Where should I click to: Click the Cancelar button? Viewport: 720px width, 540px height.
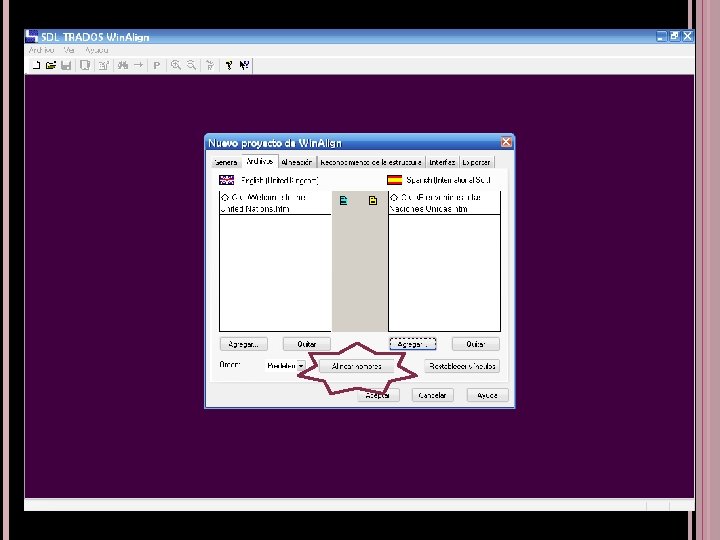click(433, 395)
